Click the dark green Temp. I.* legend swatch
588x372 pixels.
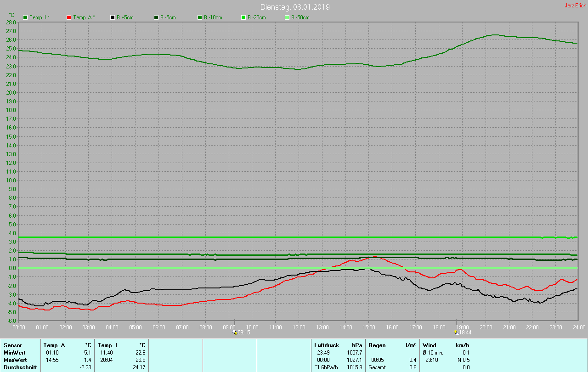pyautogui.click(x=25, y=17)
